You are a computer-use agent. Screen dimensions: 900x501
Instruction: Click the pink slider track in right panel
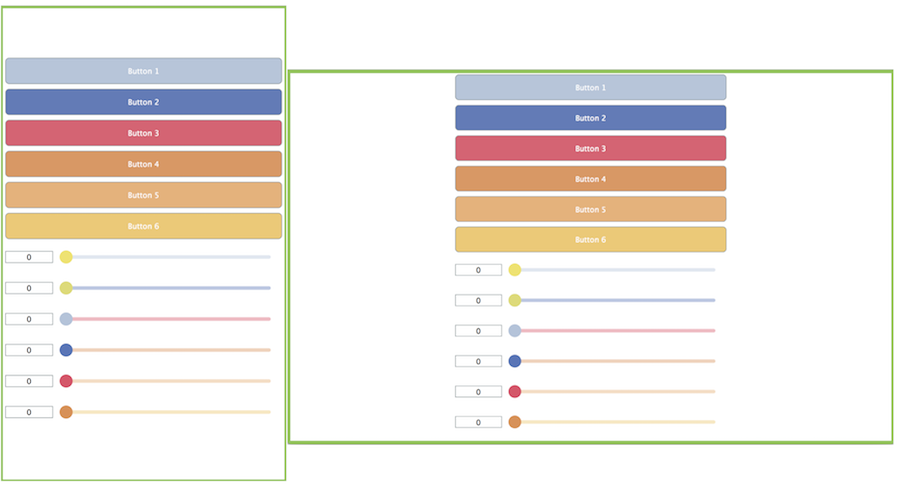[x=620, y=331]
